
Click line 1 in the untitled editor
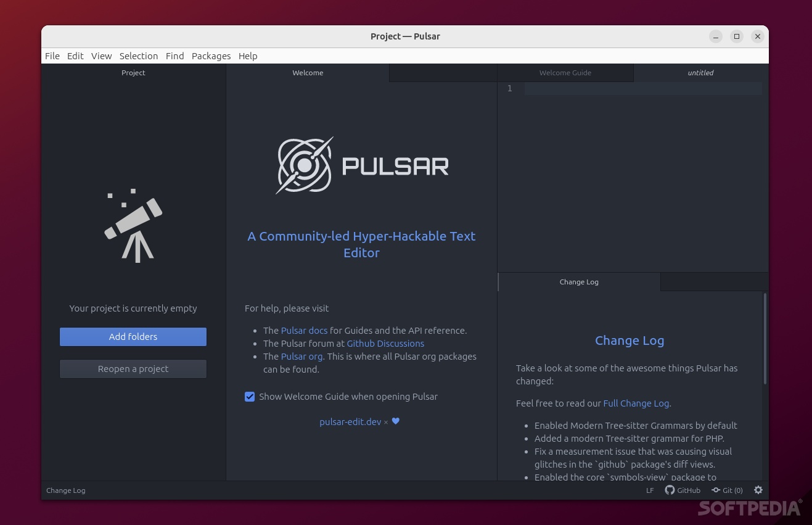[617, 88]
